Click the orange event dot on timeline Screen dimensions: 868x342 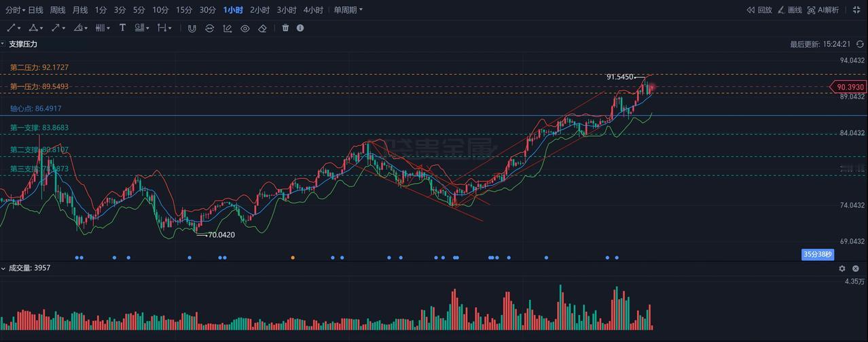293,258
